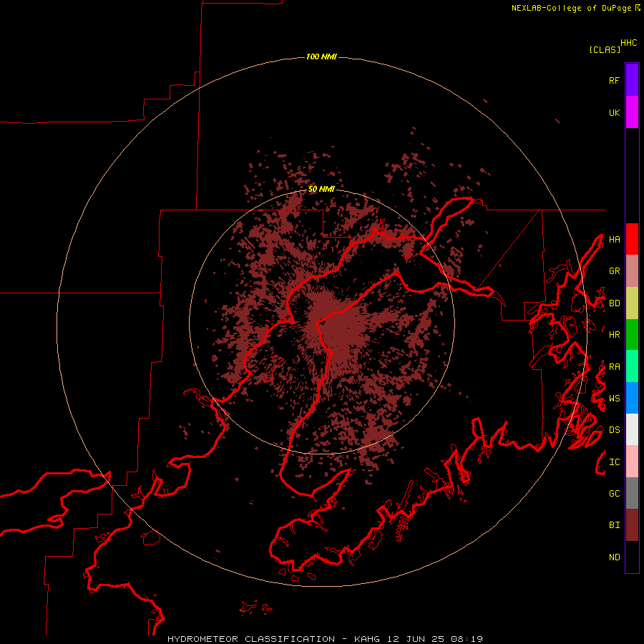Screen dimensions: 644x644
Task: Click the HA red legend swatch
Action: 632,239
